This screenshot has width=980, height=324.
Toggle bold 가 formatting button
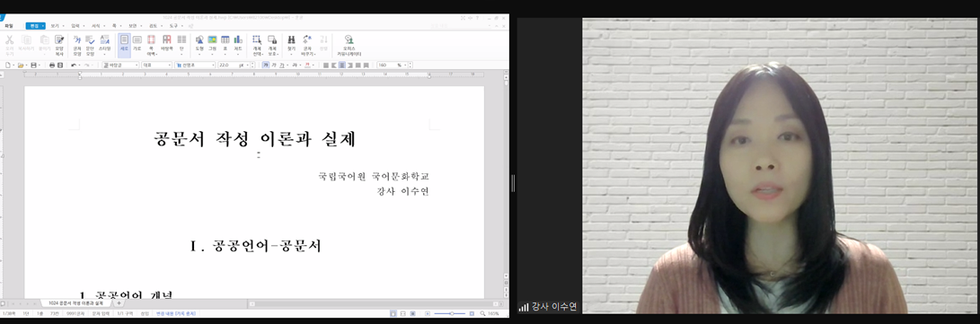tap(266, 65)
